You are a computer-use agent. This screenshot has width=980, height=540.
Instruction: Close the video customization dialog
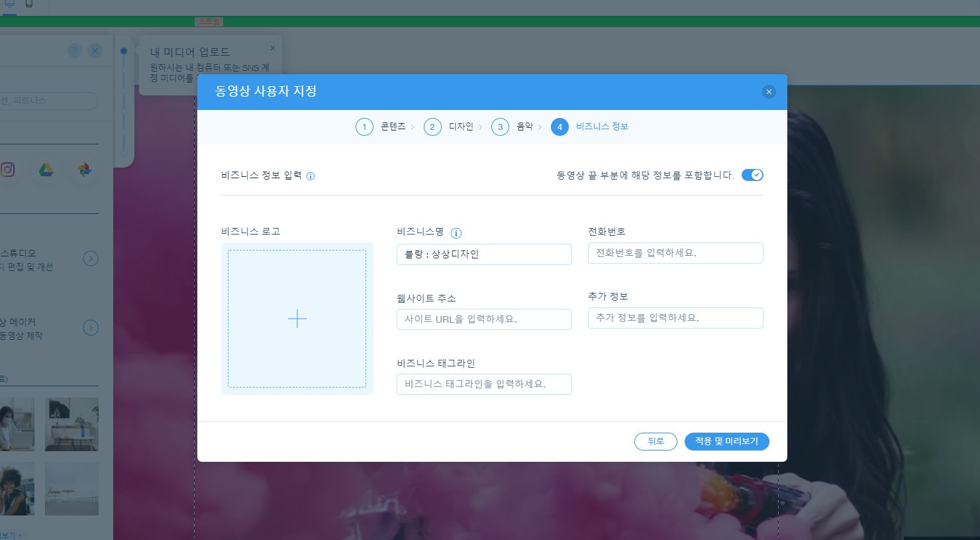point(769,92)
